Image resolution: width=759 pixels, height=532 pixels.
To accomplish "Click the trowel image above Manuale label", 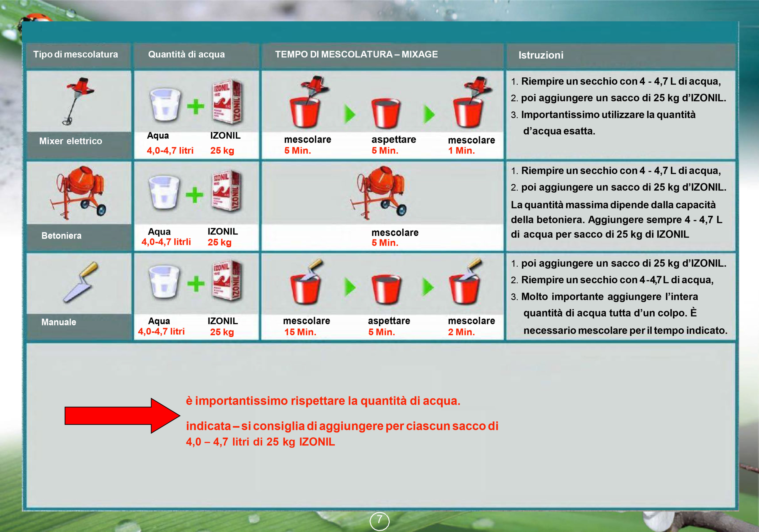I will click(x=80, y=282).
